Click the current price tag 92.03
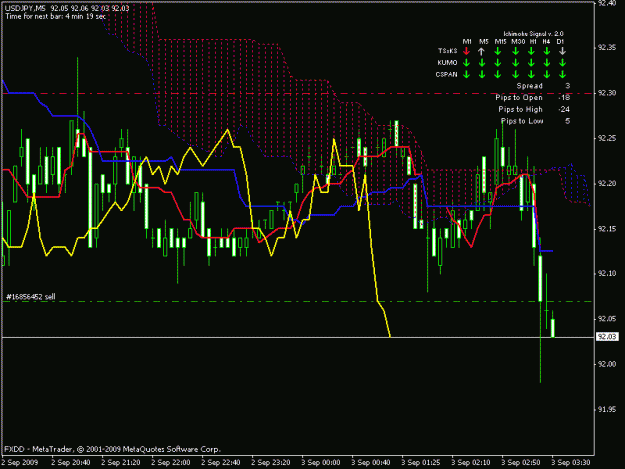Viewport: 625px width, 469px height. (x=607, y=337)
